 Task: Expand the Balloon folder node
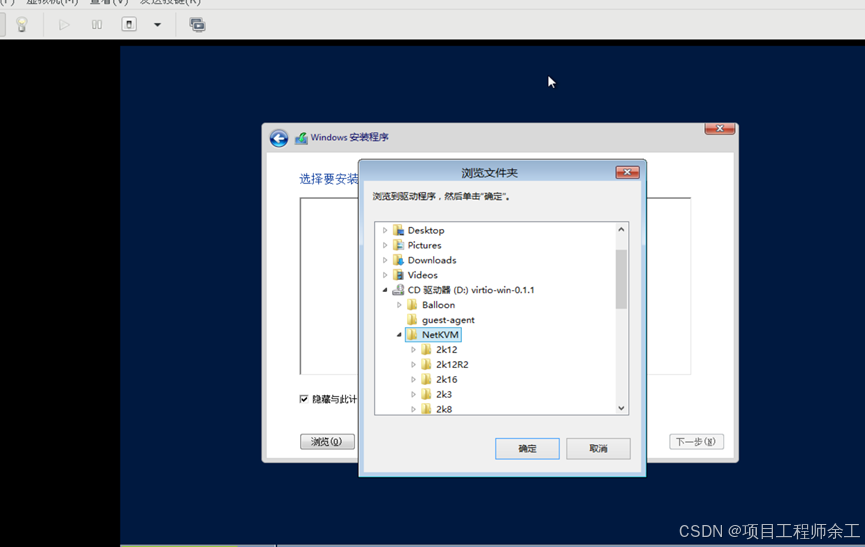point(399,305)
